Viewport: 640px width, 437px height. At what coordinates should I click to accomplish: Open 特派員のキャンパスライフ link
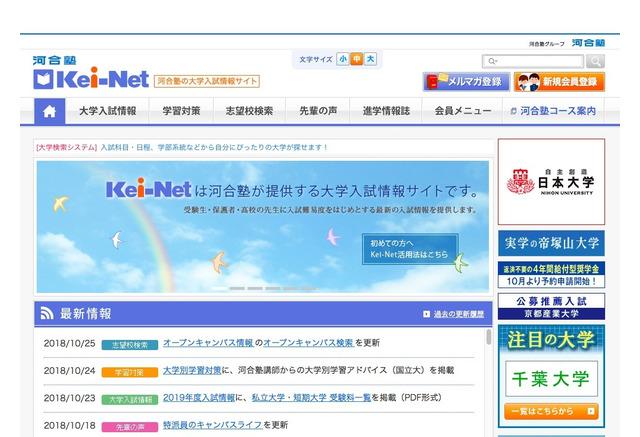212,425
